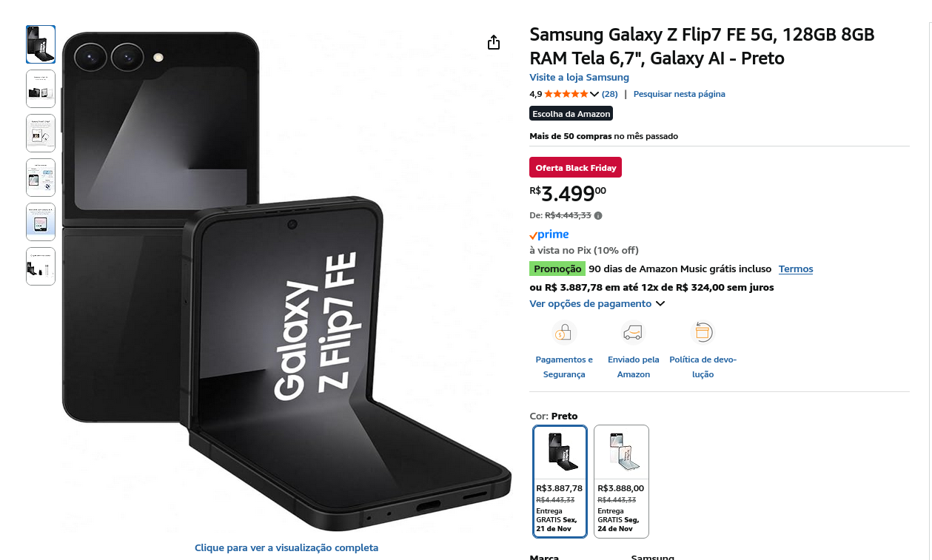Viewport: 932px width, 560px height.
Task: Click the five-star rating icons
Action: coord(566,94)
